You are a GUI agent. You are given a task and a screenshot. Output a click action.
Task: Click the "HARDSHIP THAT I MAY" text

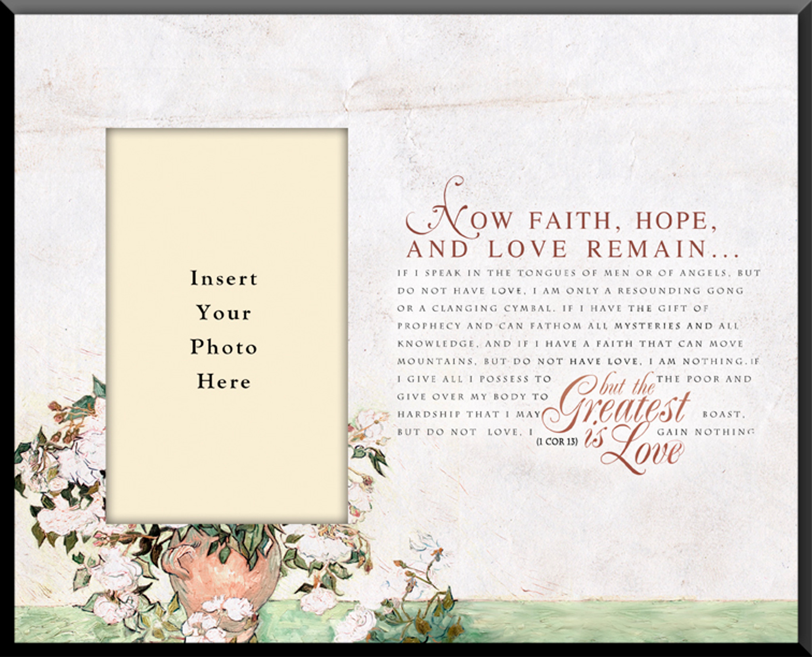[469, 414]
